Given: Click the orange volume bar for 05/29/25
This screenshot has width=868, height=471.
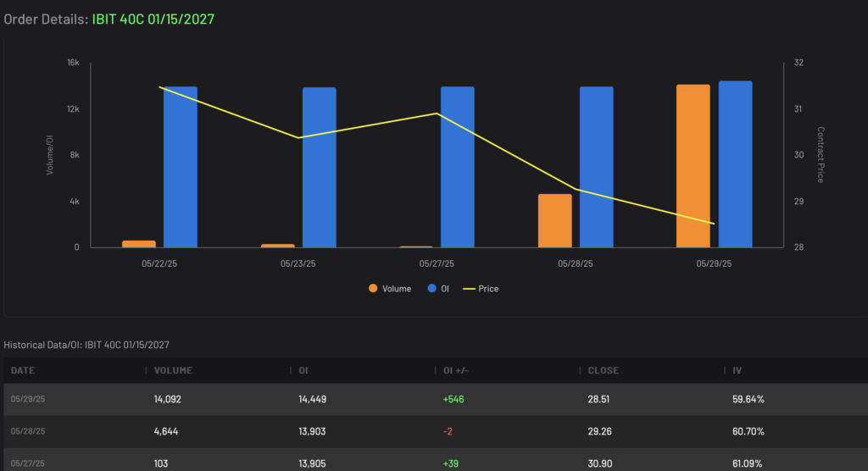Looking at the screenshot, I should tap(693, 166).
